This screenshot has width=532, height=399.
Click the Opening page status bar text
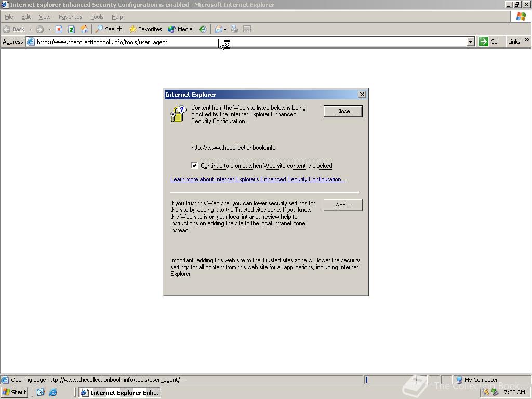click(98, 380)
